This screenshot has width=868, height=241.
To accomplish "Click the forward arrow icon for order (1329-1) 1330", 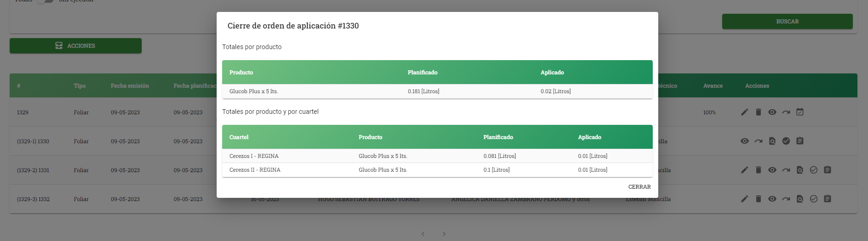I will (x=759, y=141).
